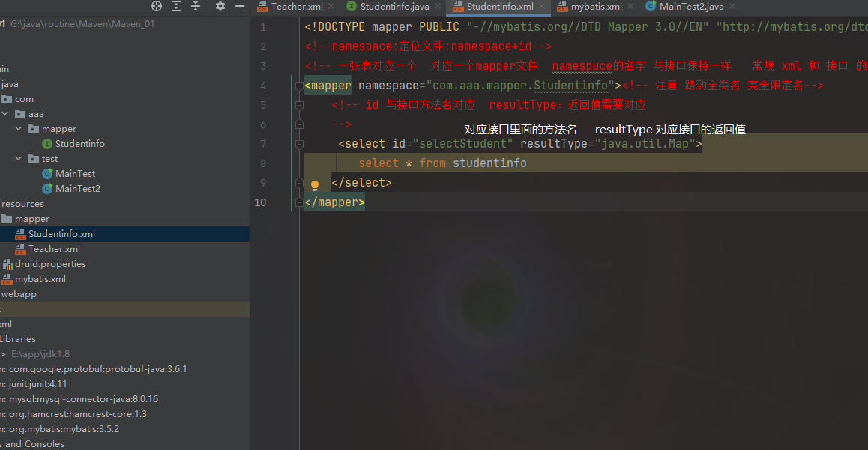
Task: Click the Collapse All icon in project toolbar
Action: (x=196, y=6)
